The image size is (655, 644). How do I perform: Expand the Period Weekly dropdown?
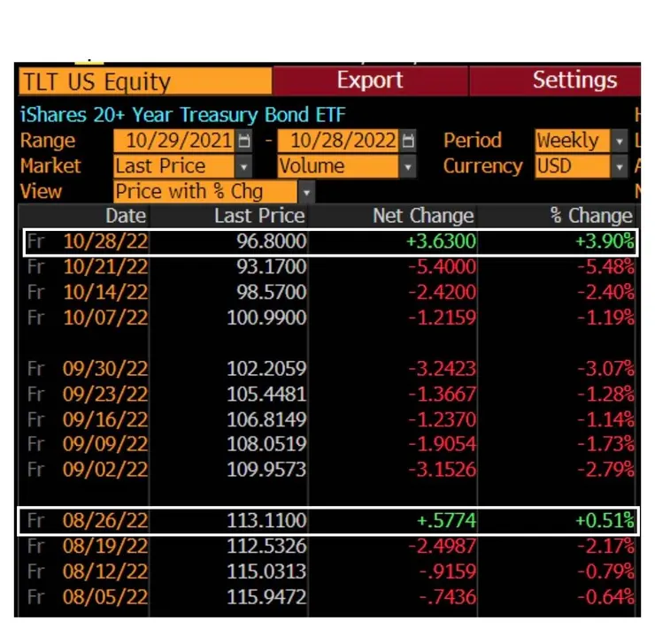(620, 141)
